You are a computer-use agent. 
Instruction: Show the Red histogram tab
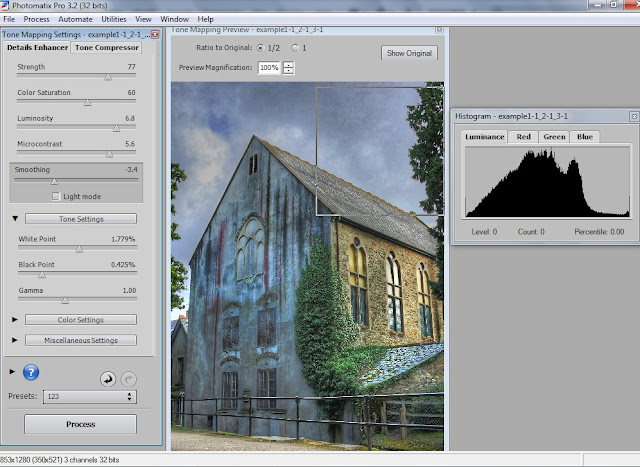coord(523,136)
